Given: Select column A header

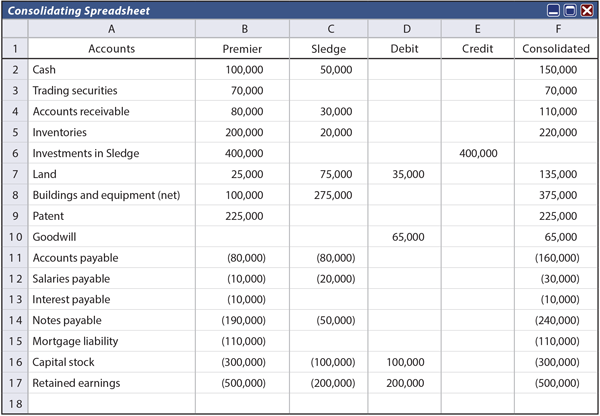Looking at the screenshot, I should tap(111, 29).
